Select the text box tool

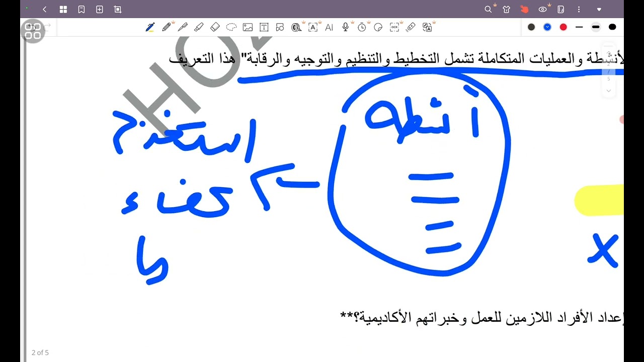coord(264,27)
